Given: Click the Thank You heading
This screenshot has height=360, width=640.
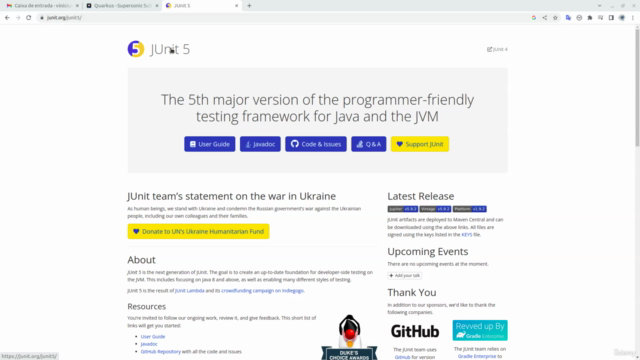Looking at the screenshot, I should tap(412, 292).
